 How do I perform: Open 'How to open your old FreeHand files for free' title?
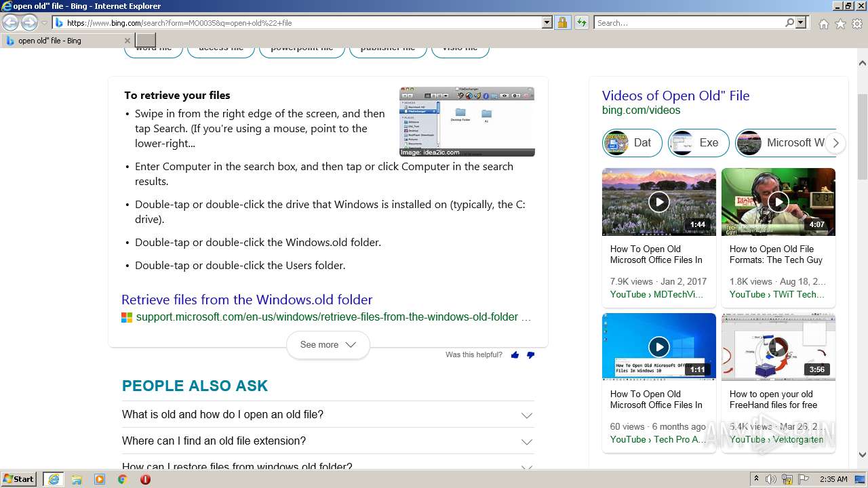773,399
